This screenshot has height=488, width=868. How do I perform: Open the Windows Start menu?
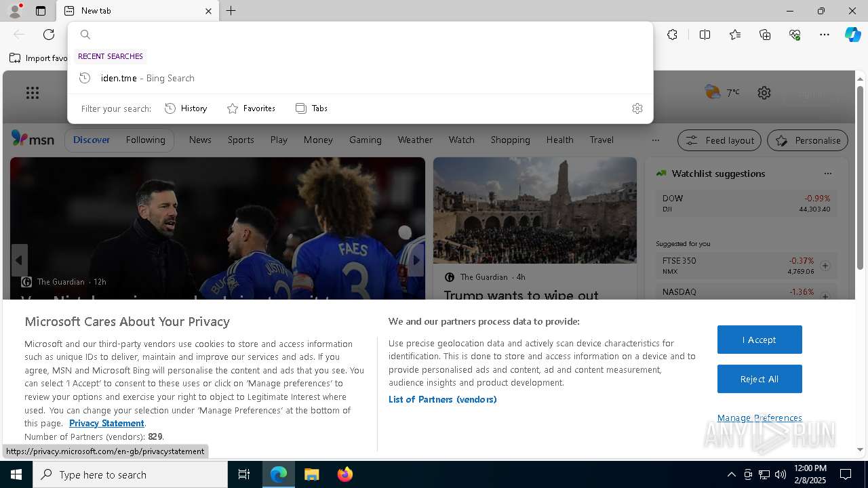[16, 474]
